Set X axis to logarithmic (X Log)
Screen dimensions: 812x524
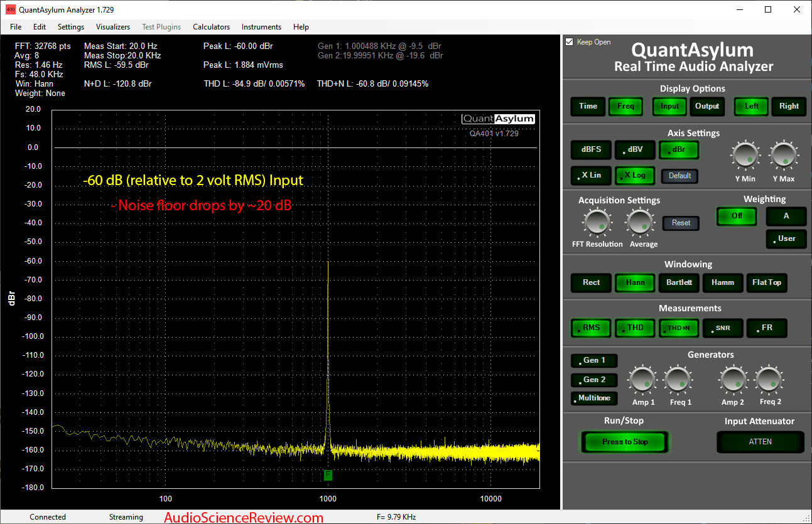coord(635,175)
